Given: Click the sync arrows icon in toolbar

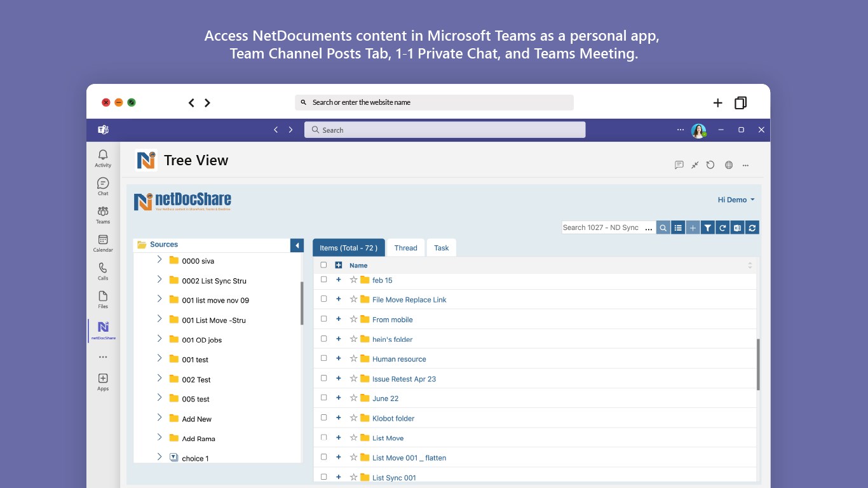Looking at the screenshot, I should point(752,227).
